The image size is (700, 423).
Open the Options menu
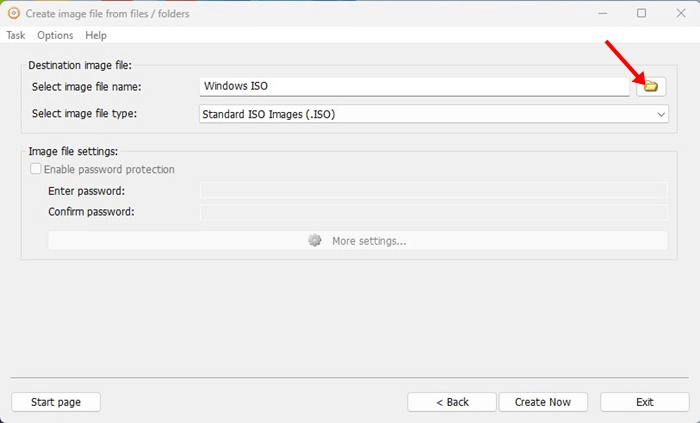[55, 35]
